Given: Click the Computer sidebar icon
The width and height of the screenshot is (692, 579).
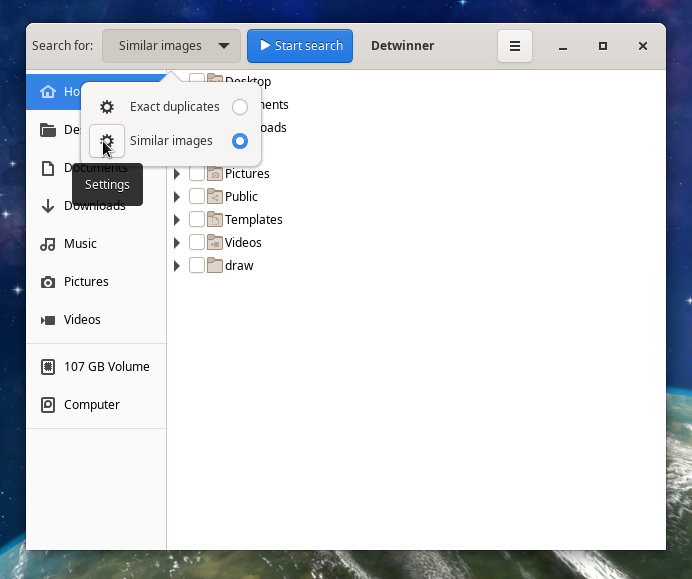Looking at the screenshot, I should [x=47, y=405].
